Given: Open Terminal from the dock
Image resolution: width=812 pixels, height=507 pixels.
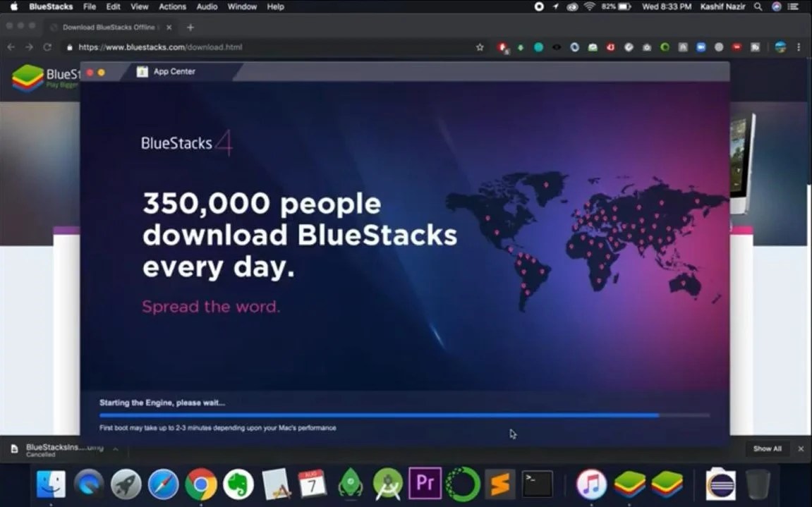Looking at the screenshot, I should [537, 484].
